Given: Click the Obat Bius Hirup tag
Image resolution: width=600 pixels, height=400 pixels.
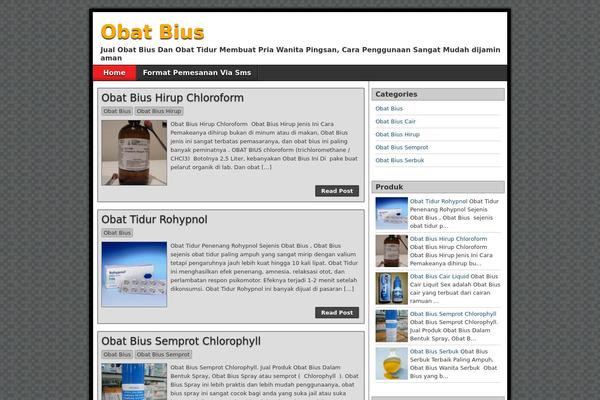Looking at the screenshot, I should tap(159, 111).
